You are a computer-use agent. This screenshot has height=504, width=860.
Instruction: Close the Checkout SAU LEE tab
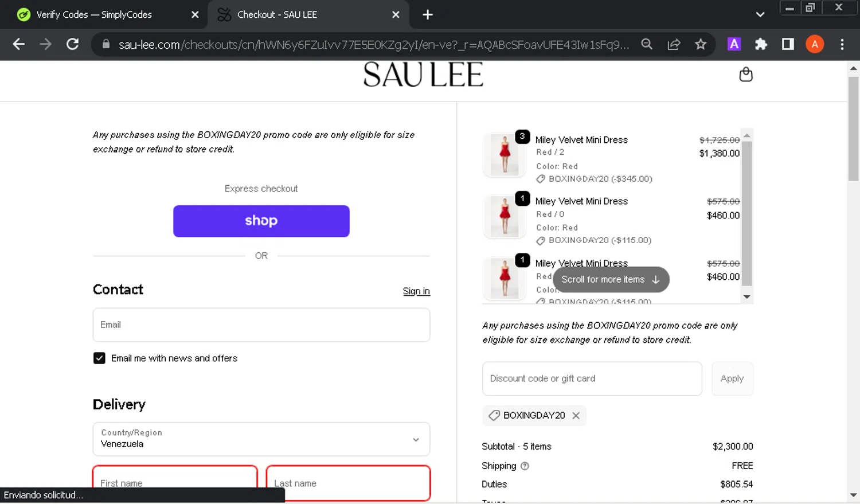[396, 15]
